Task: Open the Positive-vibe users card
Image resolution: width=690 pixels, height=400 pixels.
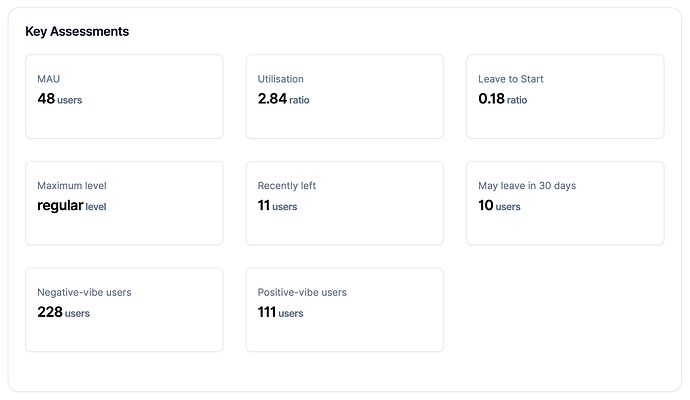Action: [x=345, y=310]
